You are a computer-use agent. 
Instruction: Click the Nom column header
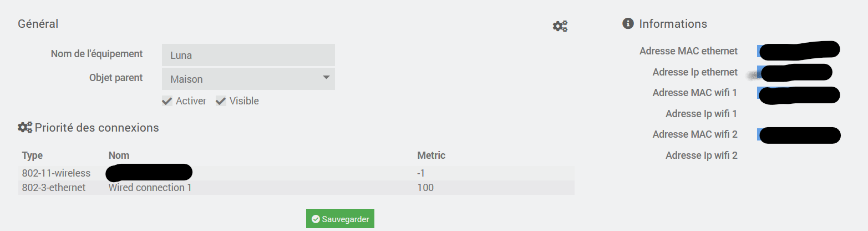point(119,155)
